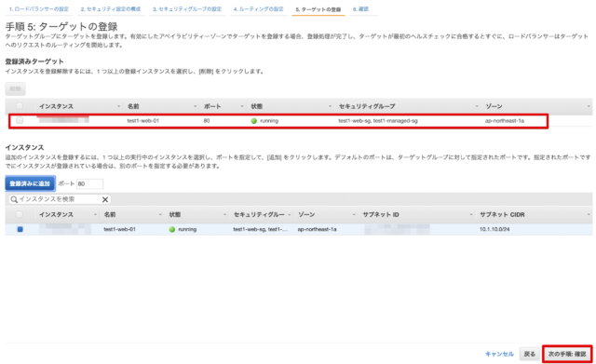The image size is (596, 364).
Task: Open セキュリティグループ column arrow in registered targets table
Action: (476, 106)
